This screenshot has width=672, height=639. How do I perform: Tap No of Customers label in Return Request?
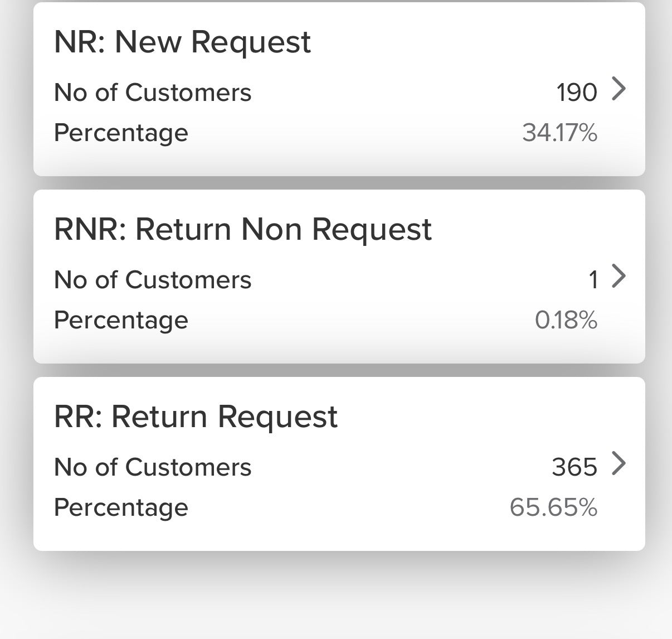pyautogui.click(x=153, y=467)
